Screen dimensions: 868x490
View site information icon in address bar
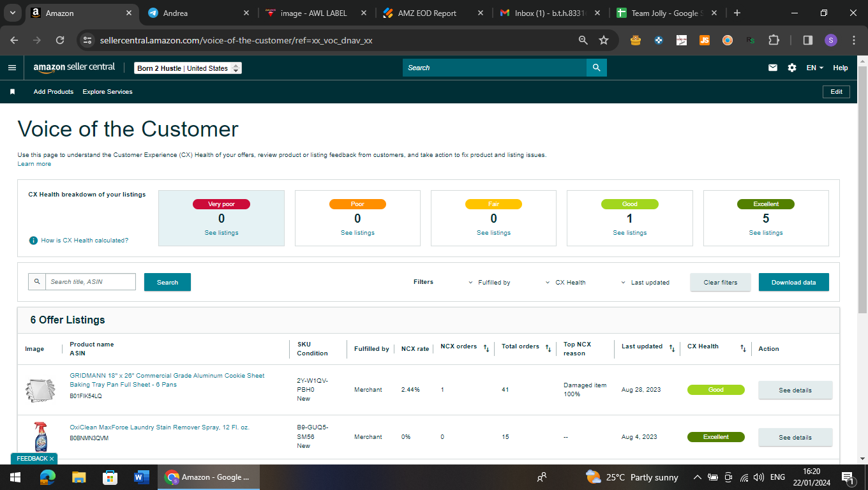click(88, 40)
